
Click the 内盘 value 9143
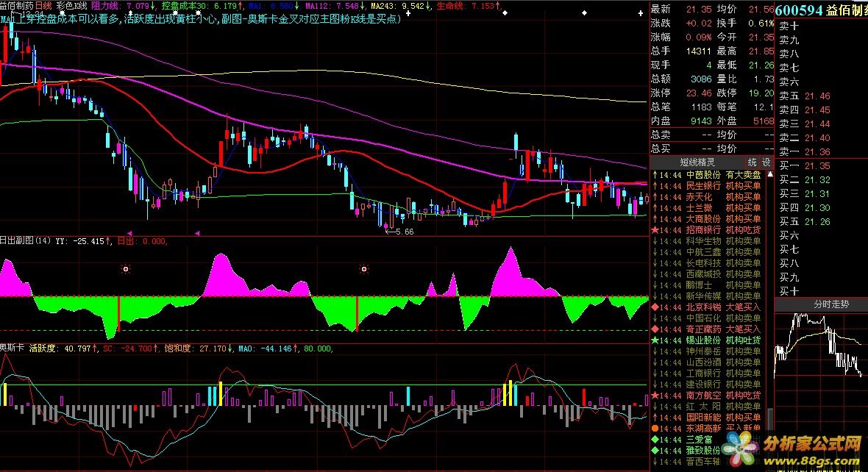pos(701,121)
